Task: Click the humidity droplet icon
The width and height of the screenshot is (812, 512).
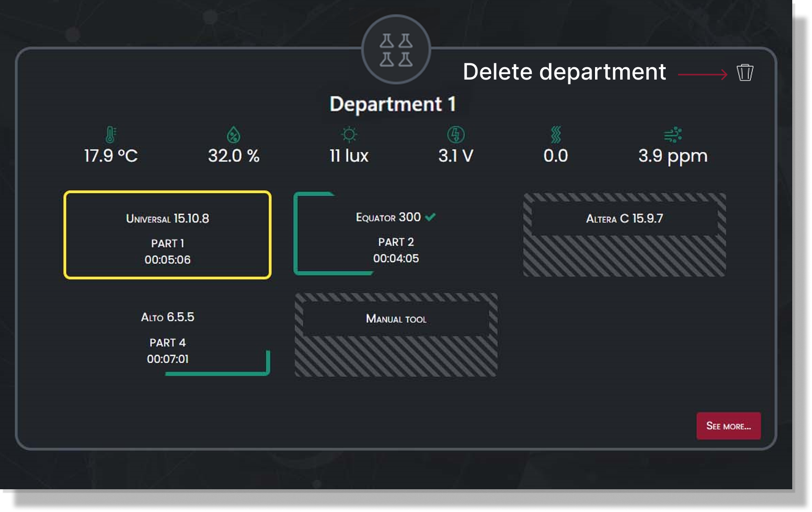Action: tap(233, 134)
